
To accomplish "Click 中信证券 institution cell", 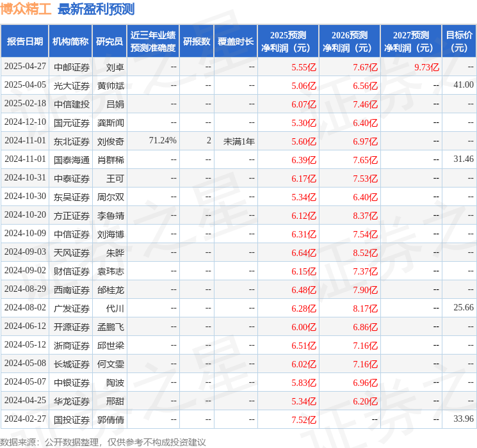I will pos(72,234).
